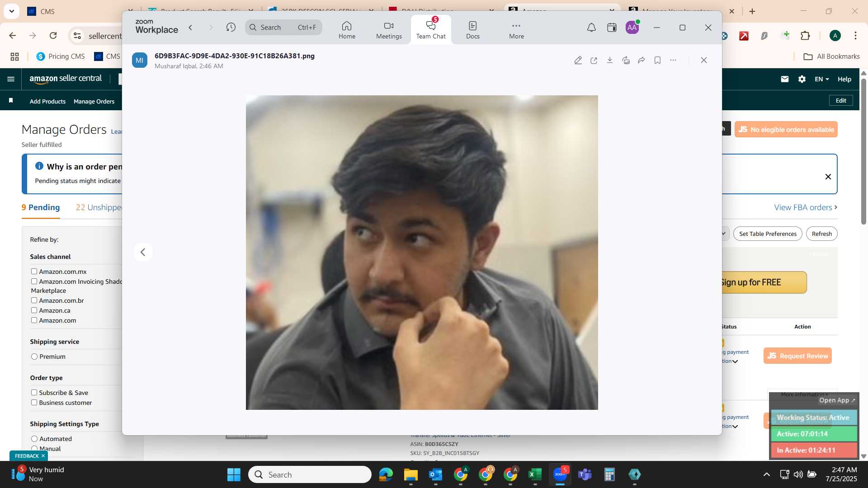The width and height of the screenshot is (868, 488).
Task: Open more options ellipsis in image viewer
Action: (x=673, y=60)
